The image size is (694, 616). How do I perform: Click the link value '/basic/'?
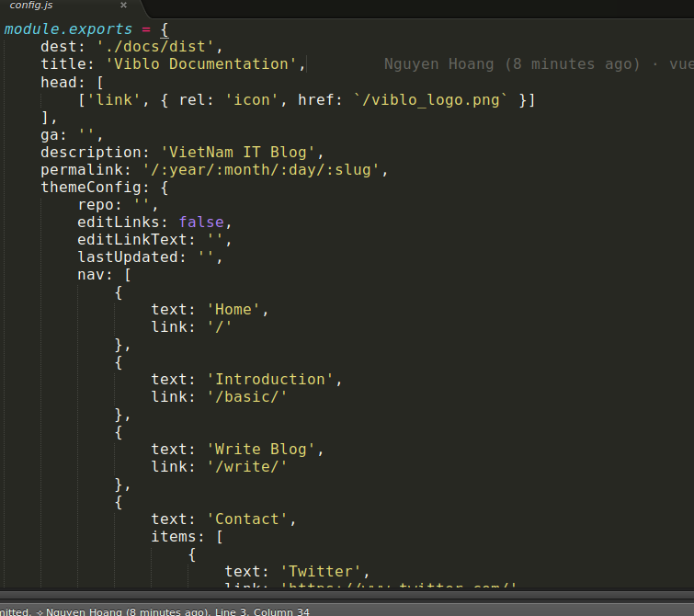click(247, 397)
